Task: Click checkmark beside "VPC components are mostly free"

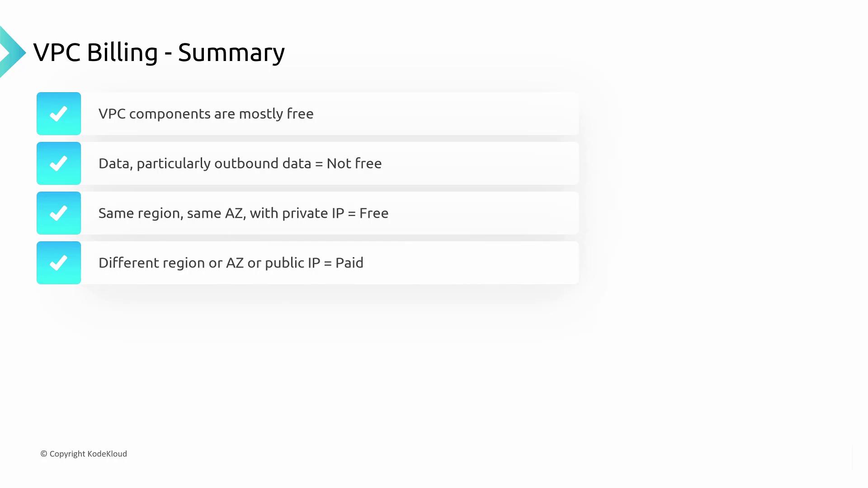Action: pos(59,114)
